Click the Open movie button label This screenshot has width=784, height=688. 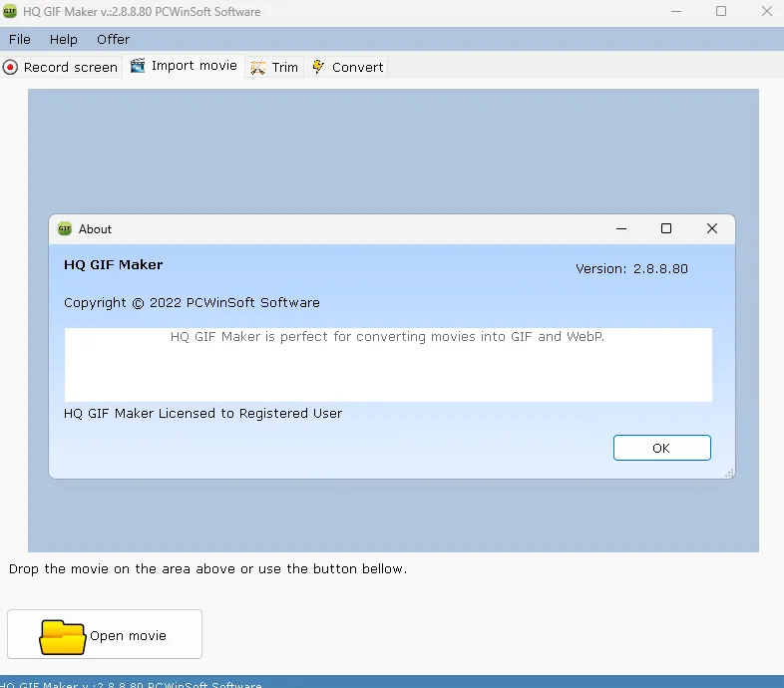[x=128, y=635]
